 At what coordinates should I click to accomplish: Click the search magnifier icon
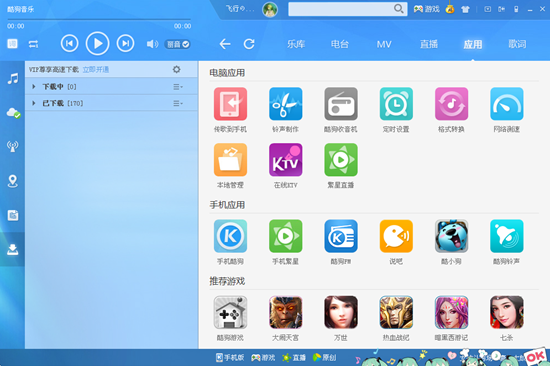click(x=398, y=9)
